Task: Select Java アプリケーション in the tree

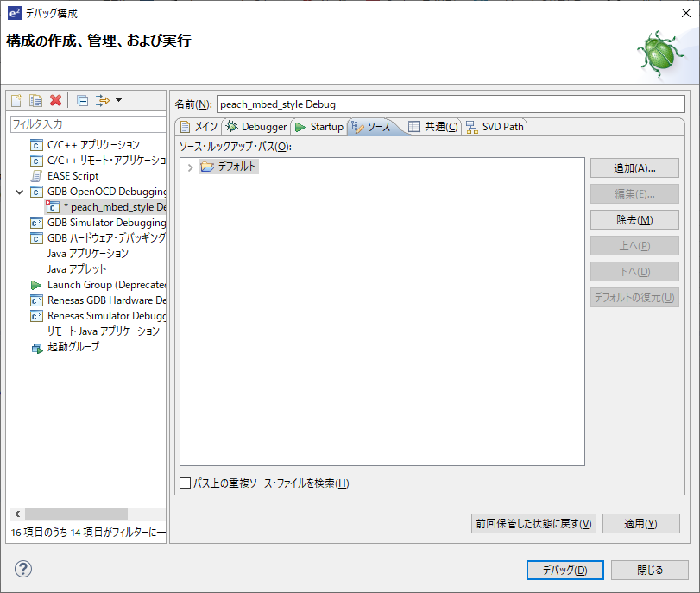Action: [88, 254]
